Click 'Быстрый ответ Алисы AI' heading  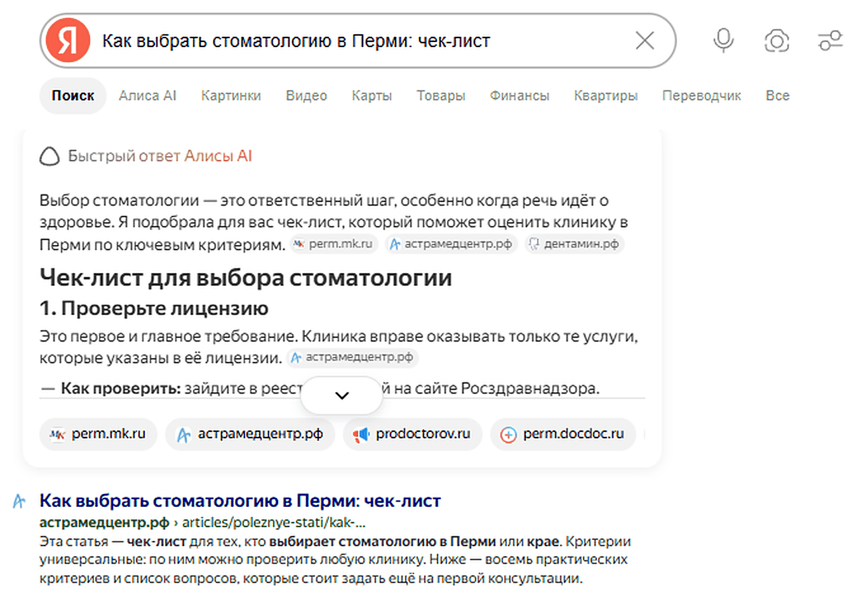point(160,156)
